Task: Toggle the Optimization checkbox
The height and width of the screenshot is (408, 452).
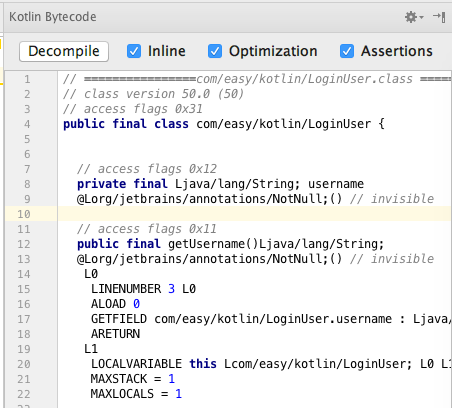Action: [x=215, y=51]
